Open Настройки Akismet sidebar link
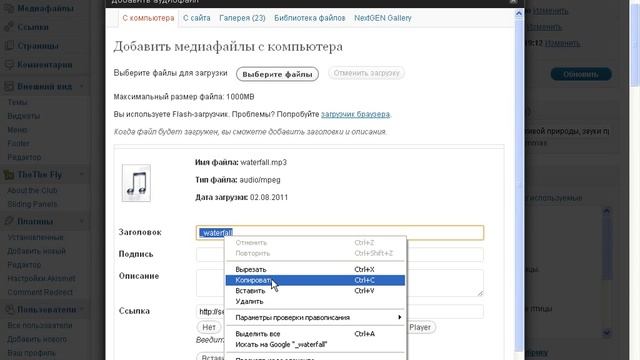 (x=41, y=278)
